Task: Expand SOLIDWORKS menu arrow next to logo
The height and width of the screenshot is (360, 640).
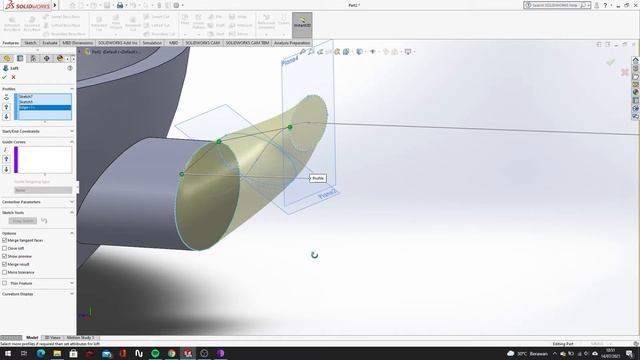Action: pos(55,5)
